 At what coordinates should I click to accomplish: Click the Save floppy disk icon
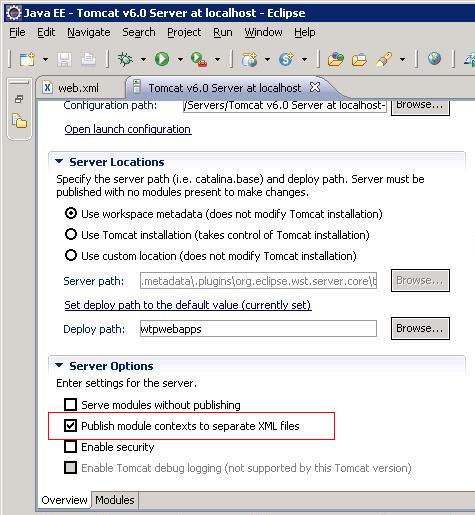(x=64, y=60)
